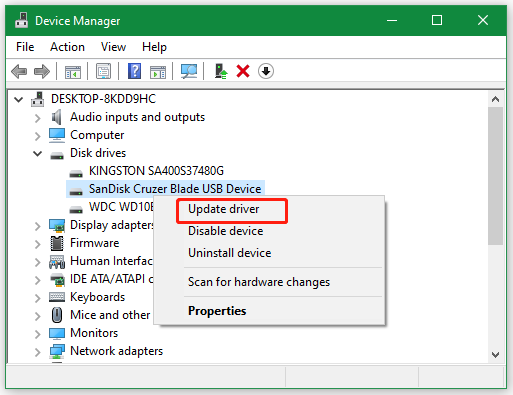
Task: Click the Audio inputs speaker icon
Action: (57, 117)
